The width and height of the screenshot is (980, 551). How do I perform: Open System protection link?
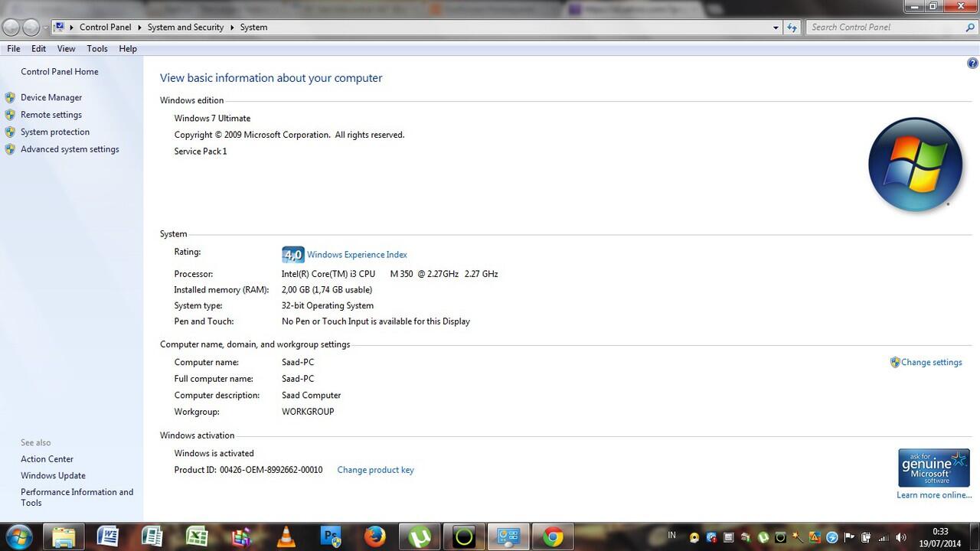[55, 132]
